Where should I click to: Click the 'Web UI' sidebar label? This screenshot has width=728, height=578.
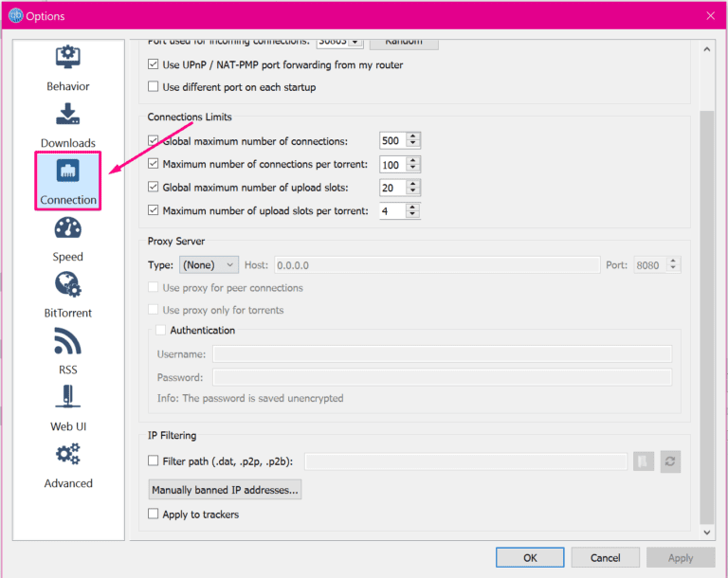point(68,426)
